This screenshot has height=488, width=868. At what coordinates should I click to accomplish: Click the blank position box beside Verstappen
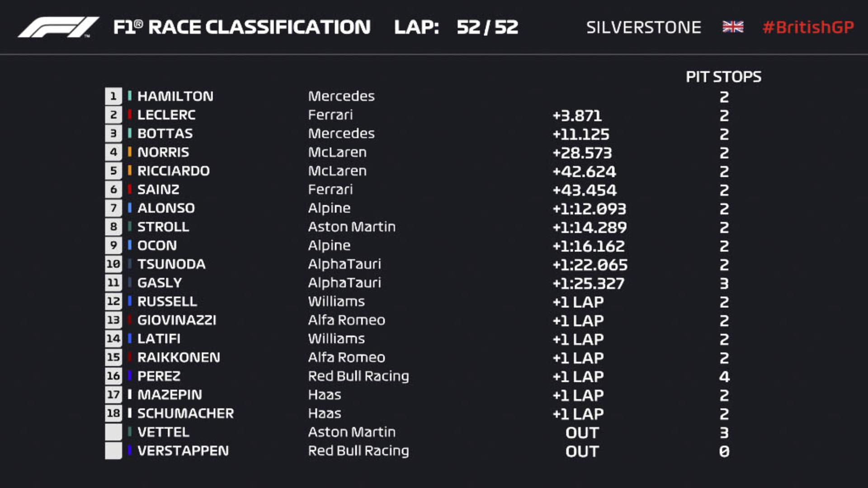pos(113,451)
